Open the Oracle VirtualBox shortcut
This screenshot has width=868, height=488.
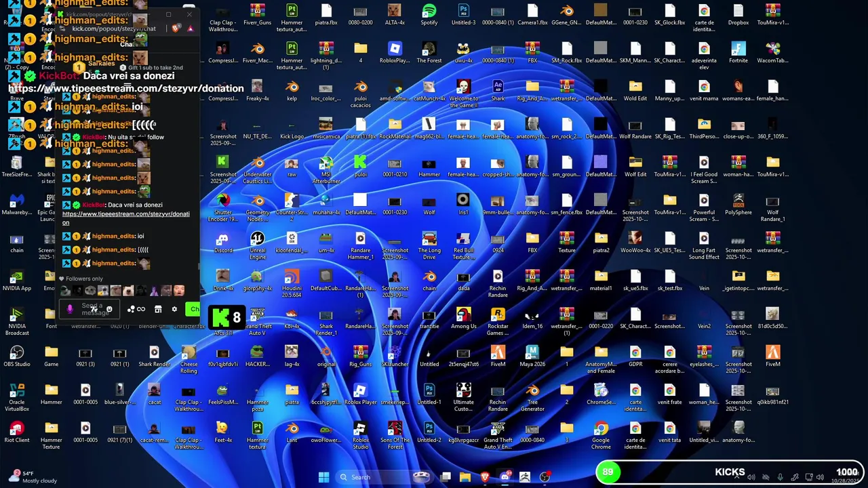click(17, 399)
